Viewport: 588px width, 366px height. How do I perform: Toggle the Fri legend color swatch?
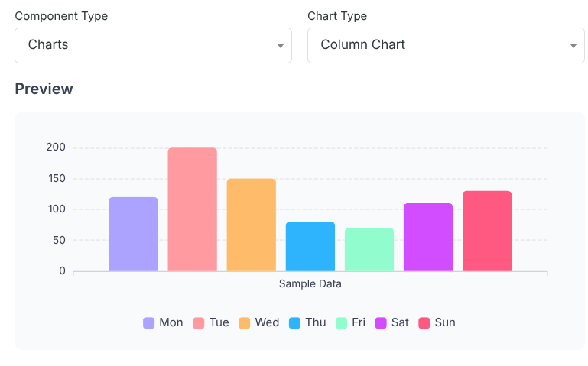(341, 323)
